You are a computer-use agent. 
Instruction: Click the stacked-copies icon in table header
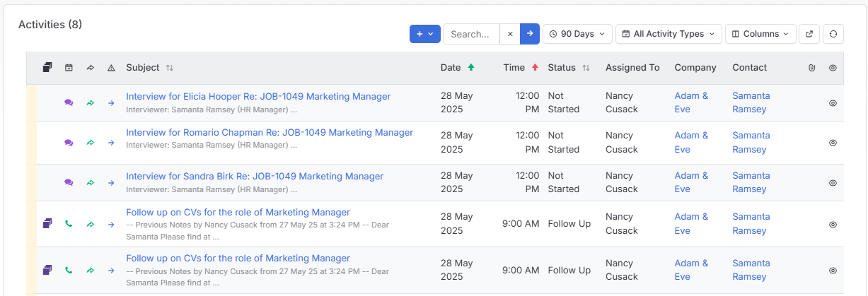pyautogui.click(x=47, y=68)
